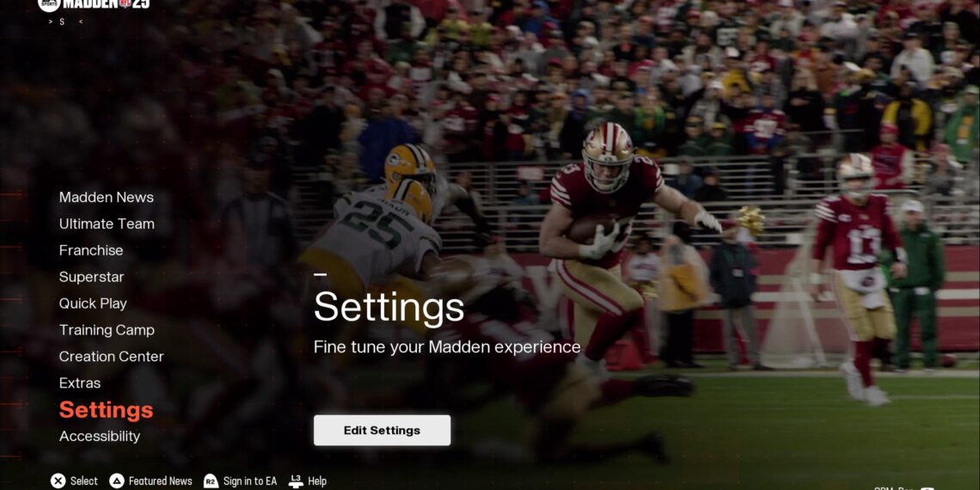Screen dimensions: 980x490
Task: Select Quick Play option
Action: click(93, 303)
